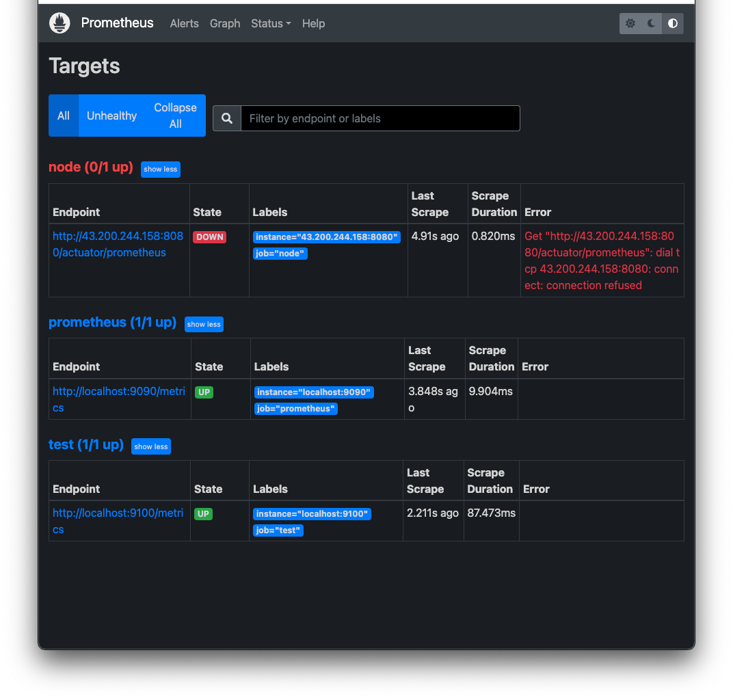The image size is (733, 700).
Task: Click the job="test" label badge
Action: (278, 530)
